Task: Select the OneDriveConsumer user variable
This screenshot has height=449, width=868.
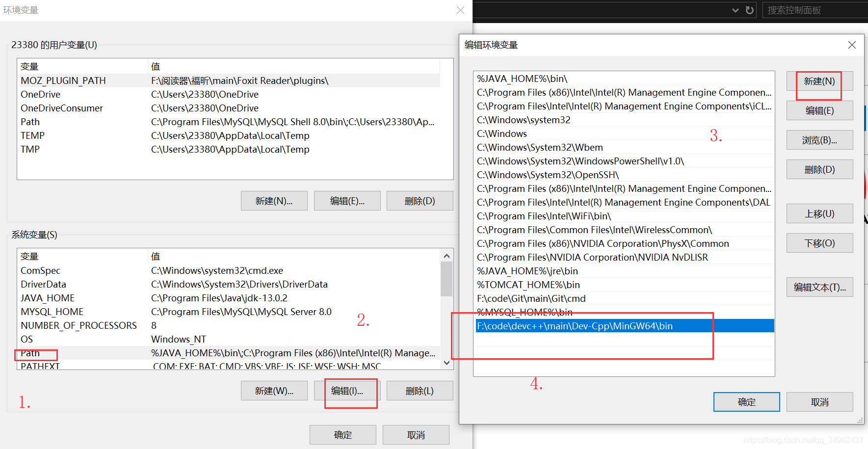Action: click(229, 108)
